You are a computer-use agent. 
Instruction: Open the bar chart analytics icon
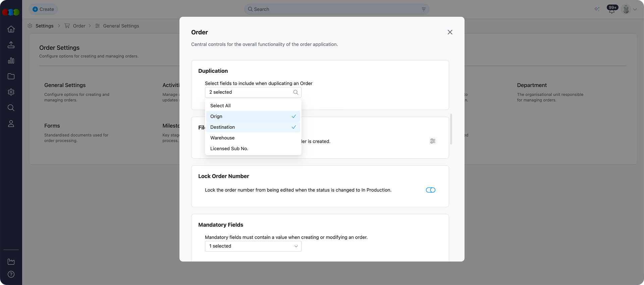11,61
